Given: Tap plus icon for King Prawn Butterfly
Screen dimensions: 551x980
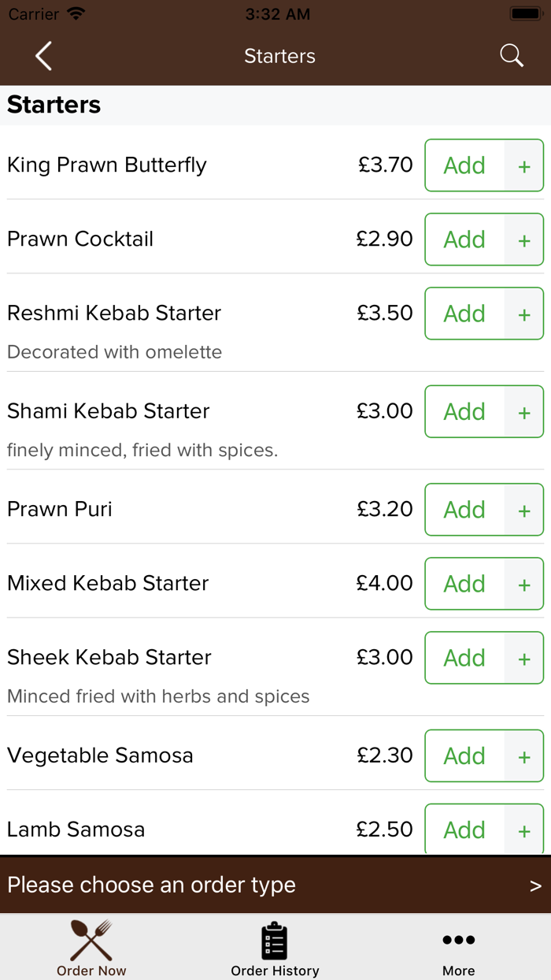Looking at the screenshot, I should 524,166.
